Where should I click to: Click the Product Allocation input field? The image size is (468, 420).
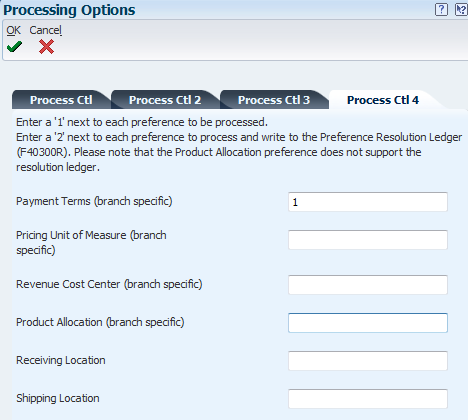coord(368,323)
